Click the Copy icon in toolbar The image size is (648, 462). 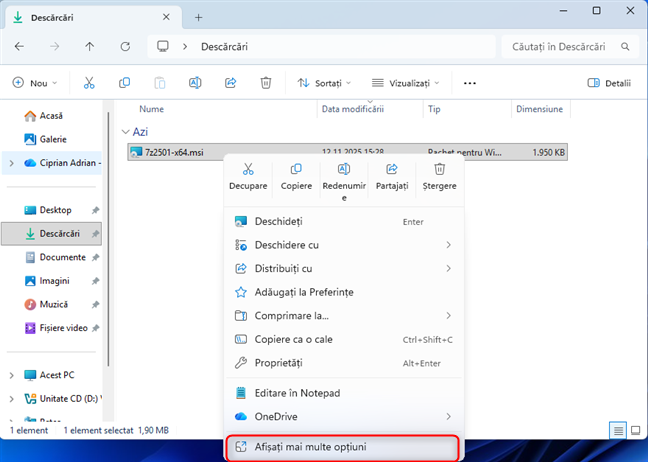tap(124, 83)
